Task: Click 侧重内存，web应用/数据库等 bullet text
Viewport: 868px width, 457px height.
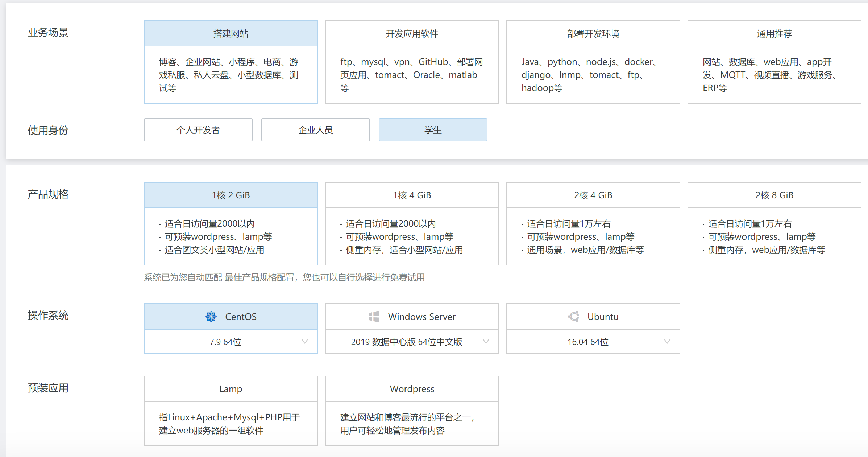Action: [767, 250]
